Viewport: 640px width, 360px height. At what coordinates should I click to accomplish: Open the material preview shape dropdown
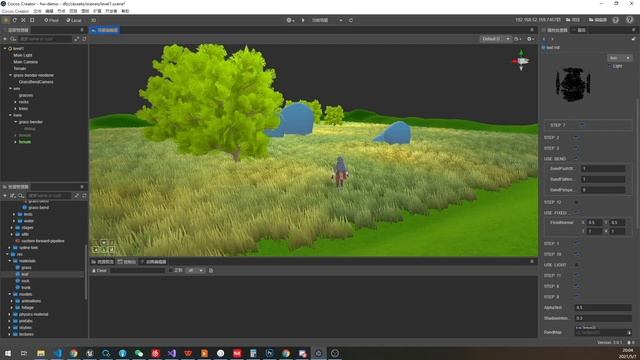tap(619, 58)
